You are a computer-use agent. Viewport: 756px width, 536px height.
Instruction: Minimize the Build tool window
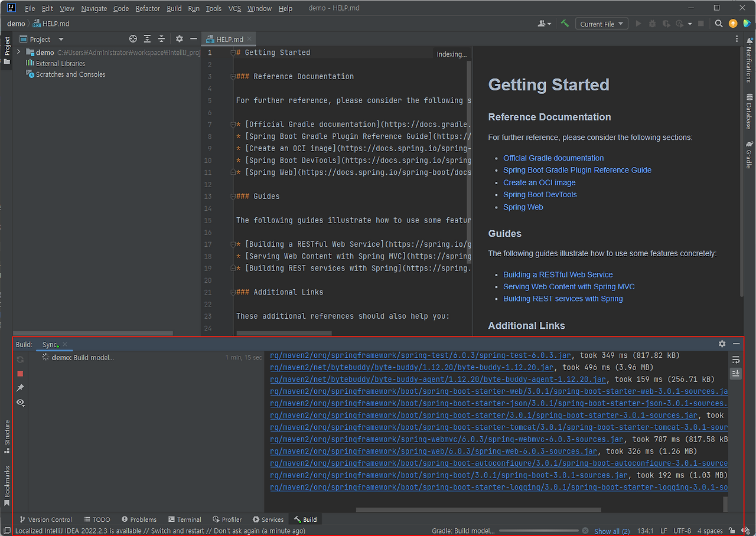click(x=737, y=344)
